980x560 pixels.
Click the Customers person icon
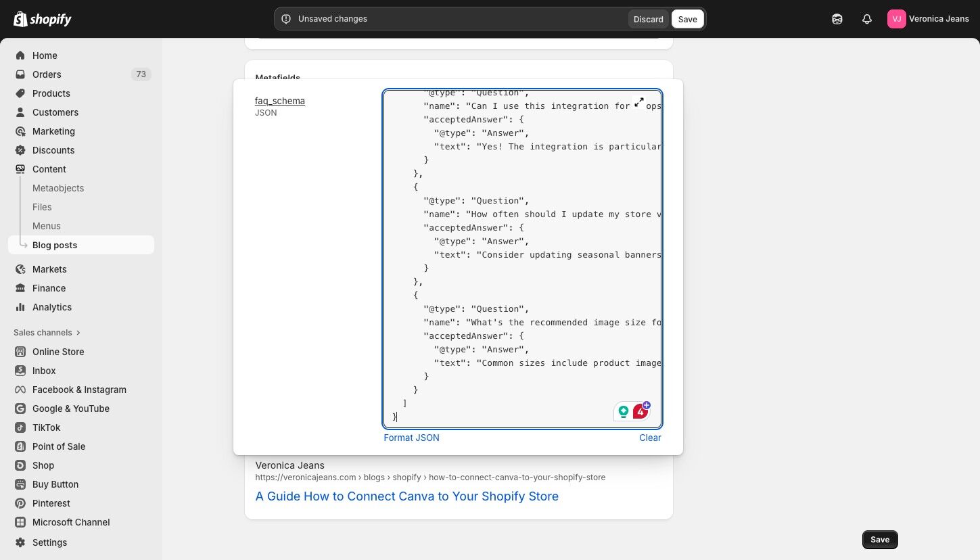click(20, 112)
